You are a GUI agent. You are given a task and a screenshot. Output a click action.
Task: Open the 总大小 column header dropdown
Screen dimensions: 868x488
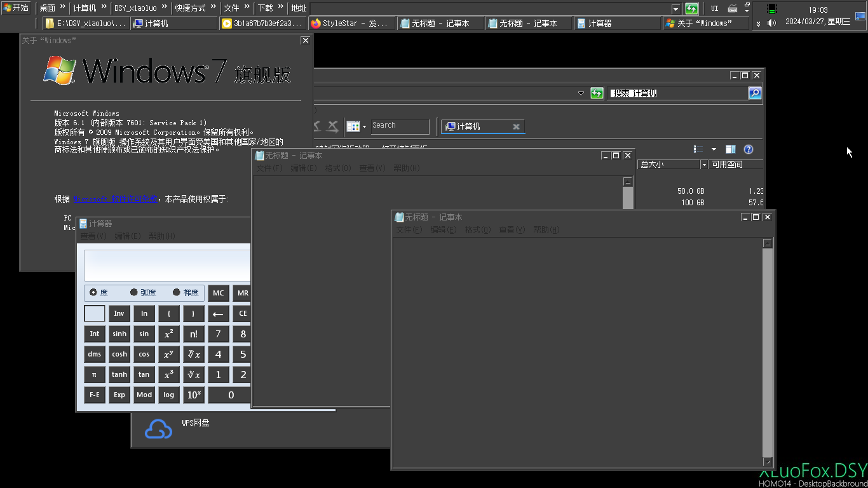(x=704, y=165)
